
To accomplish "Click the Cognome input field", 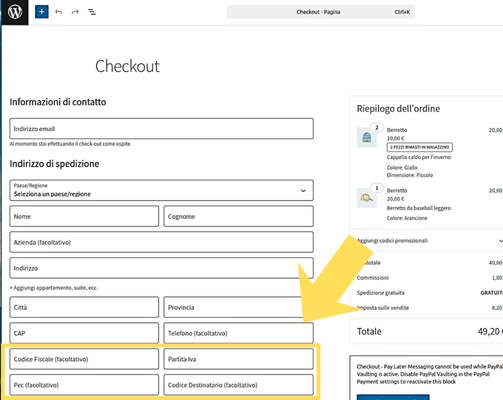I will pyautogui.click(x=239, y=216).
